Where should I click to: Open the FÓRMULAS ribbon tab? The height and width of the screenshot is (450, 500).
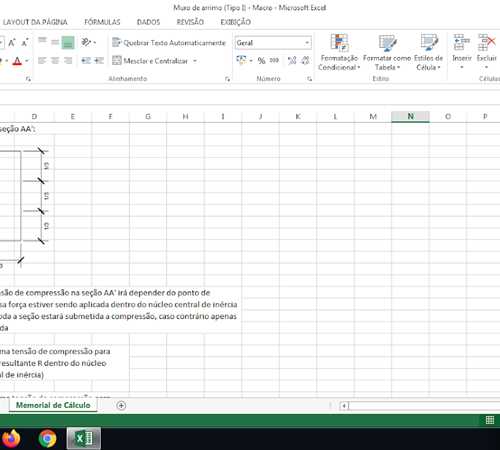[102, 22]
